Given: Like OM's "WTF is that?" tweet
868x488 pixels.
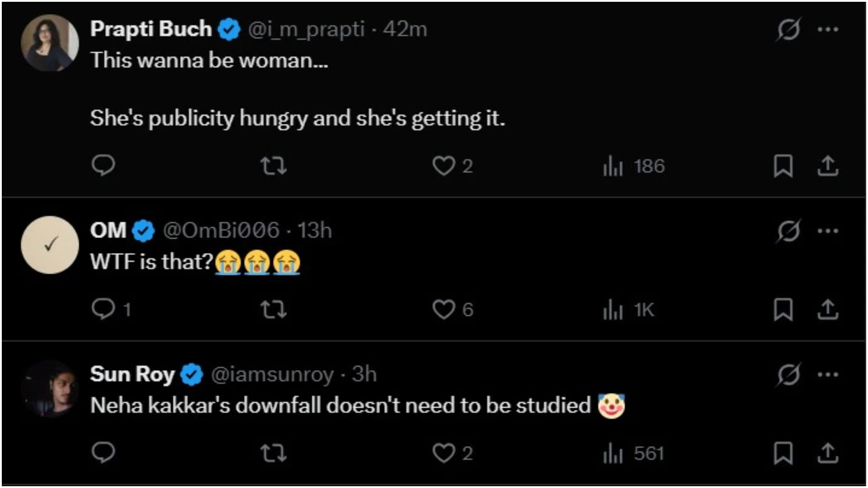Looking at the screenshot, I should [443, 310].
